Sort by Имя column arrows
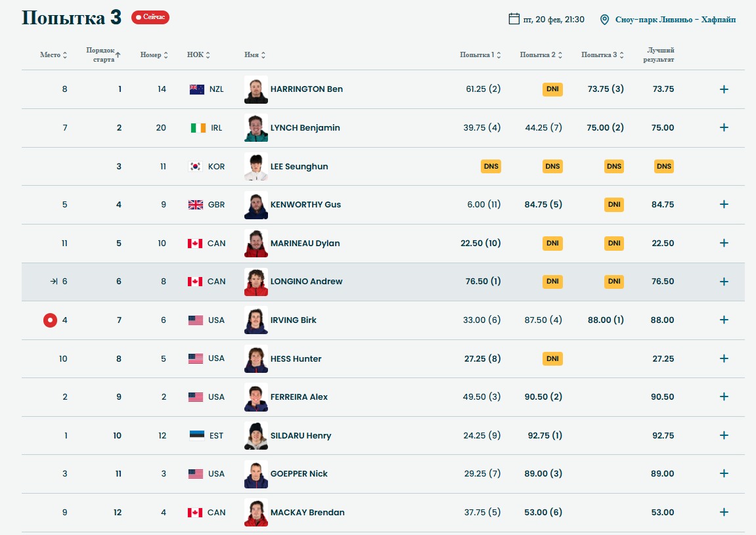 click(x=263, y=55)
